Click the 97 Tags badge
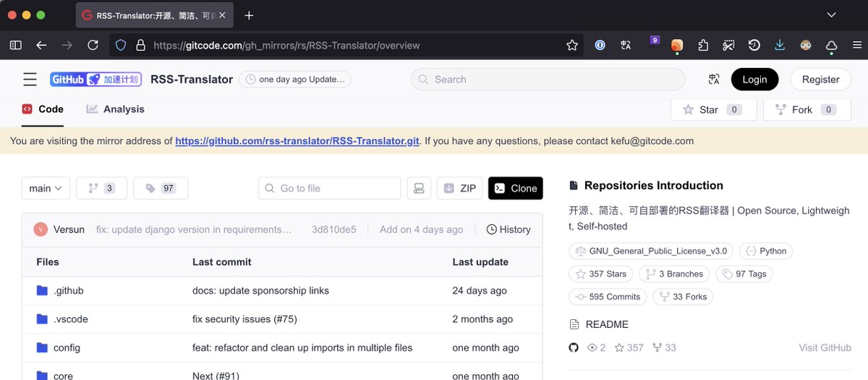Image resolution: width=868 pixels, height=380 pixels. [x=744, y=274]
